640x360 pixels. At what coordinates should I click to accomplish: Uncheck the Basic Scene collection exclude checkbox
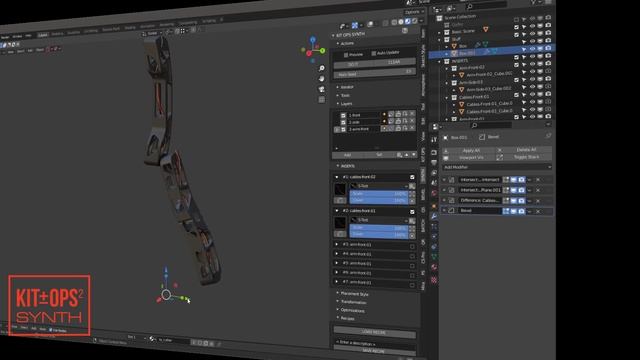[x=516, y=27]
